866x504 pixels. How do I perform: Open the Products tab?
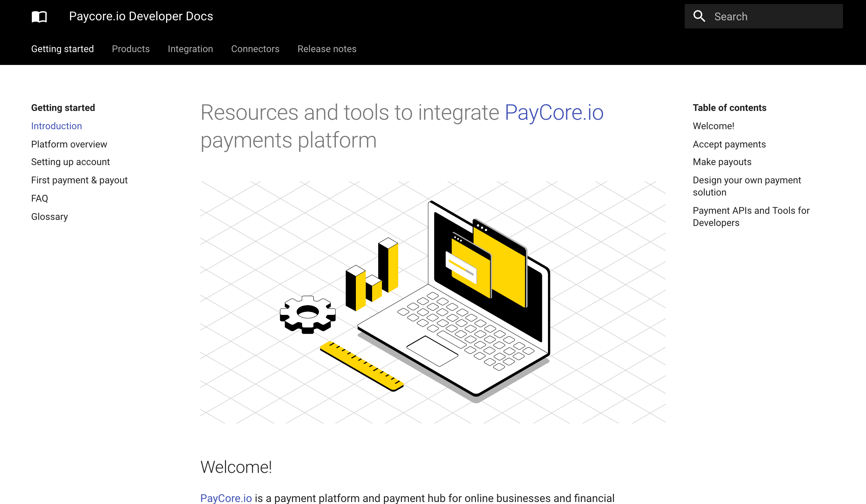pos(131,49)
